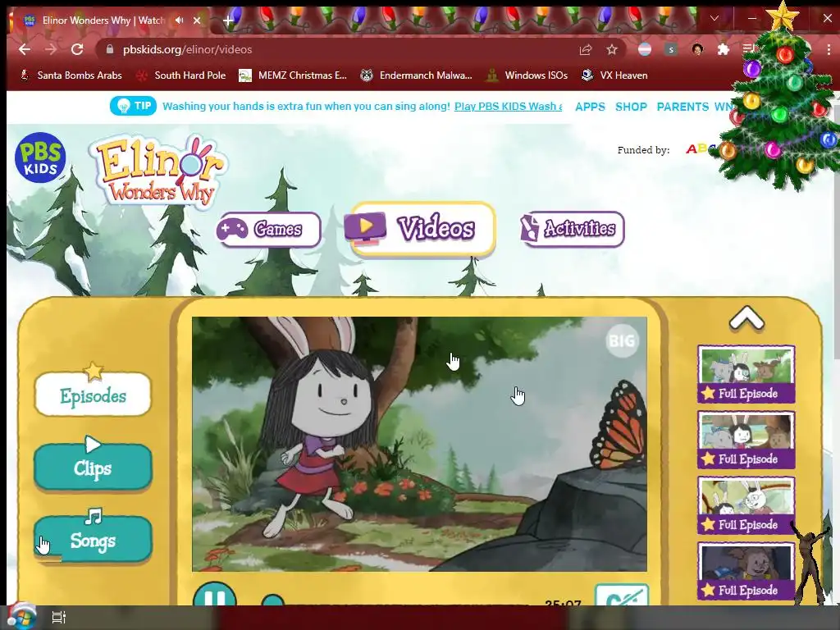Click the video progress slider knob

[x=273, y=600]
